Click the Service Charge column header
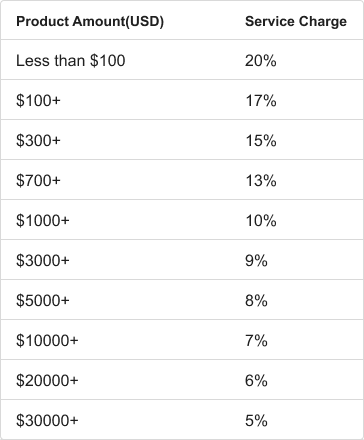 pos(296,21)
